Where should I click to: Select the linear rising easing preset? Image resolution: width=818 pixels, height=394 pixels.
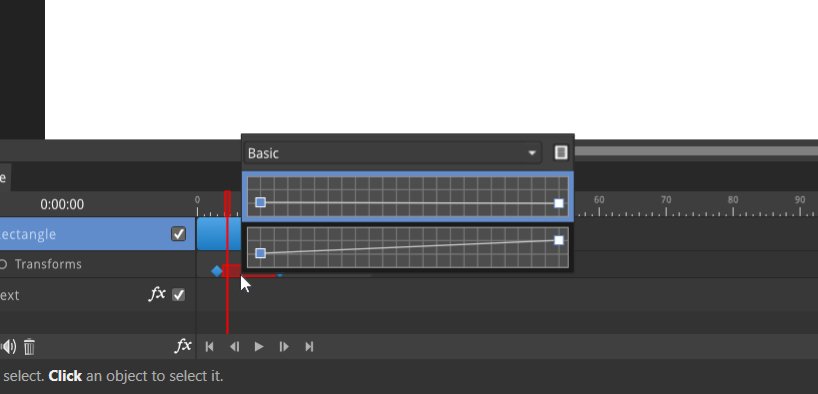tap(408, 247)
